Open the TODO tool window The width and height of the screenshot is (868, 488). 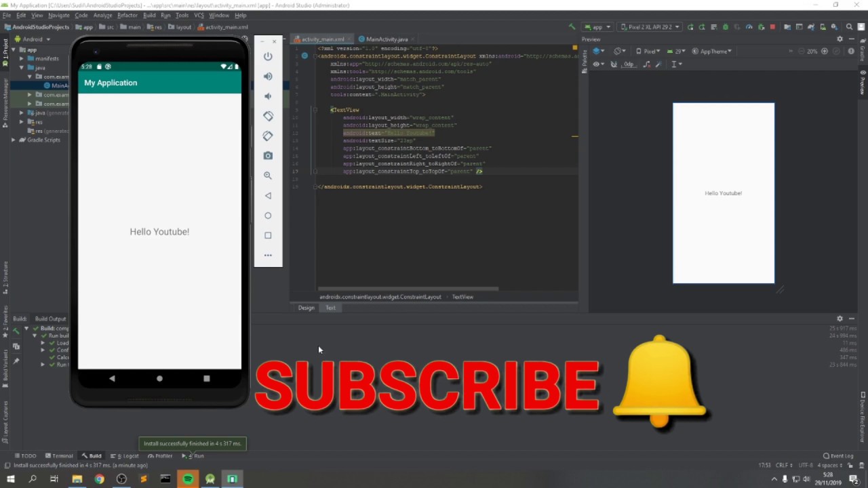pyautogui.click(x=25, y=455)
